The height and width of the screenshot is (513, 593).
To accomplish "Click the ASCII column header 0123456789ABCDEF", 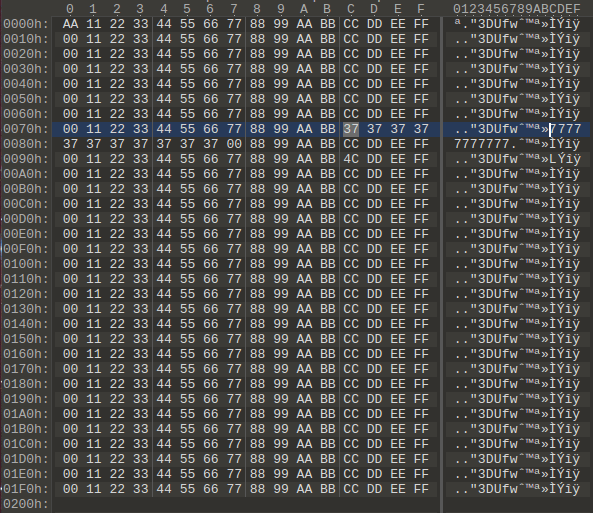I will click(517, 9).
